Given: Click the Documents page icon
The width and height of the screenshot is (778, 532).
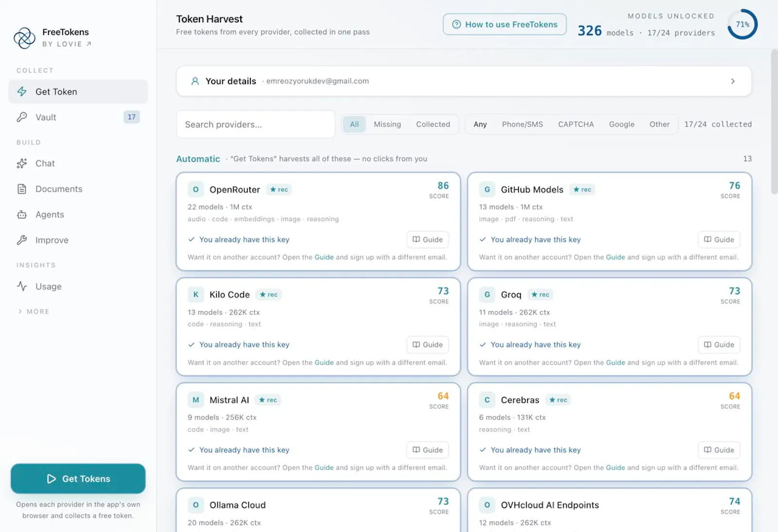Looking at the screenshot, I should 22,189.
